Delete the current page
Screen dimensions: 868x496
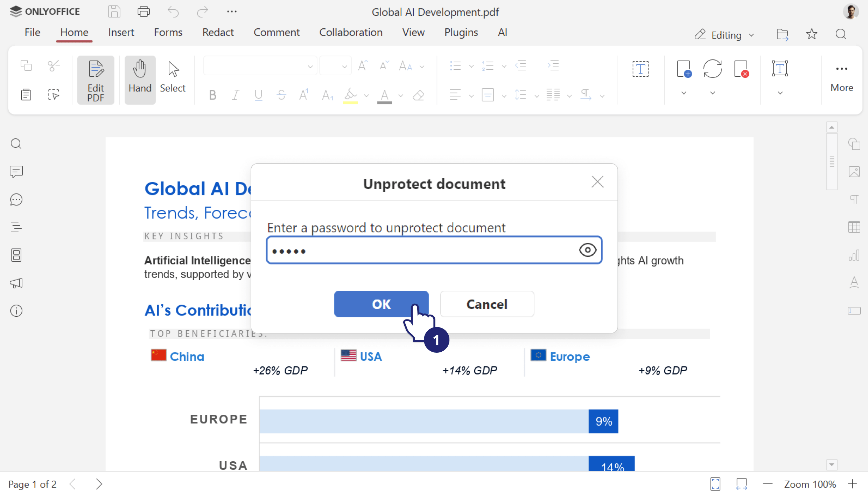(x=742, y=69)
